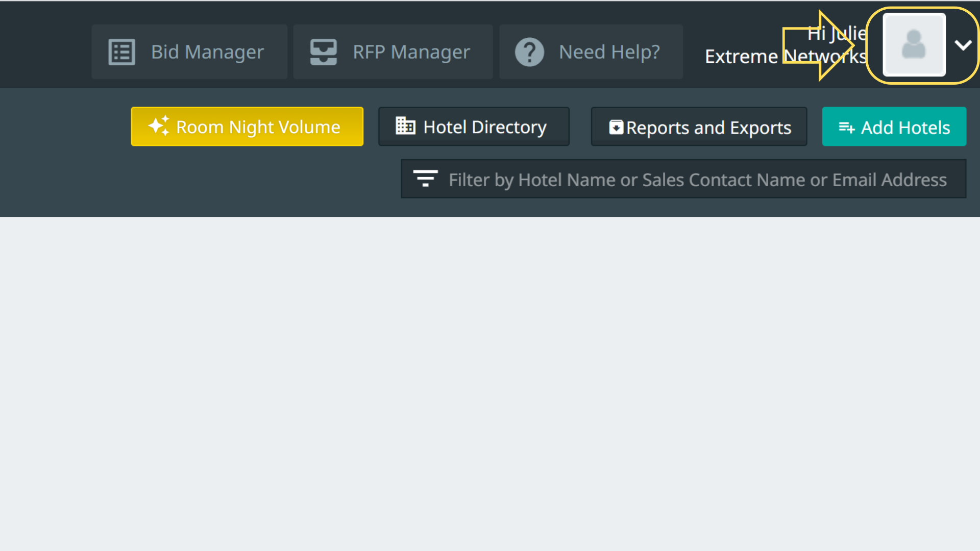This screenshot has width=980, height=551.
Task: Click the RFP Manager inbox tray icon
Action: click(324, 52)
